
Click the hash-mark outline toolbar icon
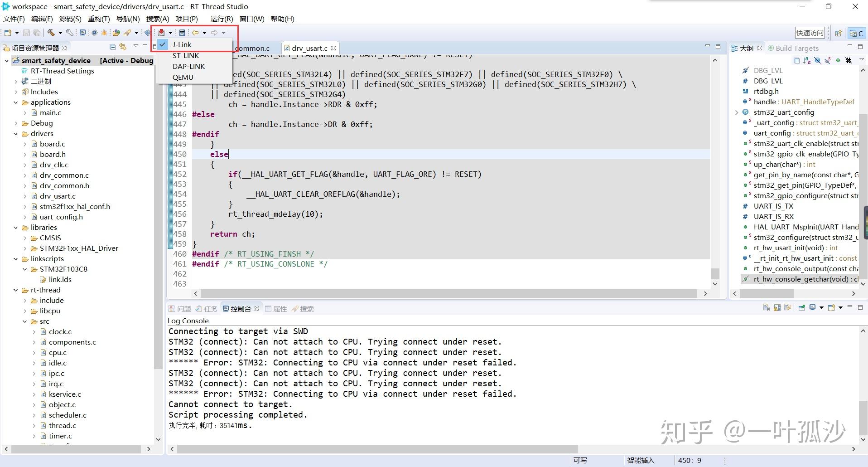coord(849,60)
